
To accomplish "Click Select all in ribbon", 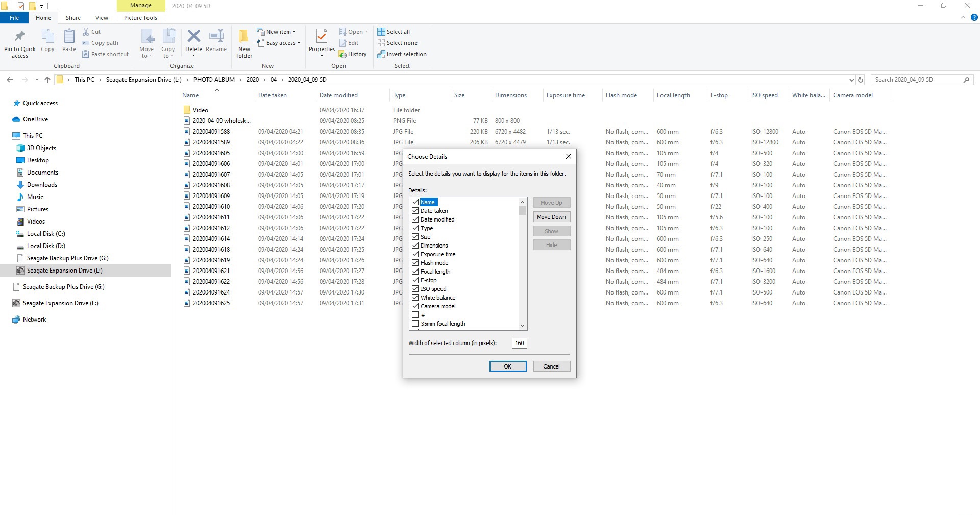I will [x=394, y=32].
